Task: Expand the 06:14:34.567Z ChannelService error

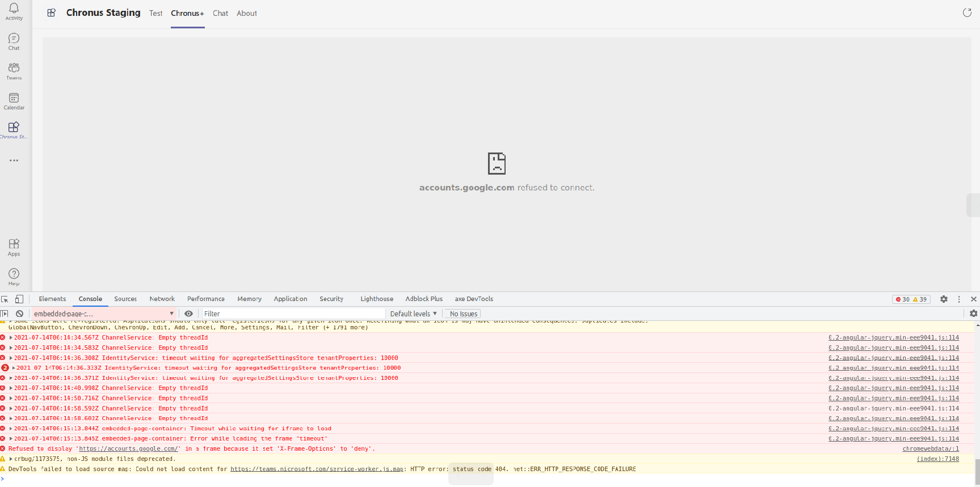Action: pyautogui.click(x=11, y=338)
